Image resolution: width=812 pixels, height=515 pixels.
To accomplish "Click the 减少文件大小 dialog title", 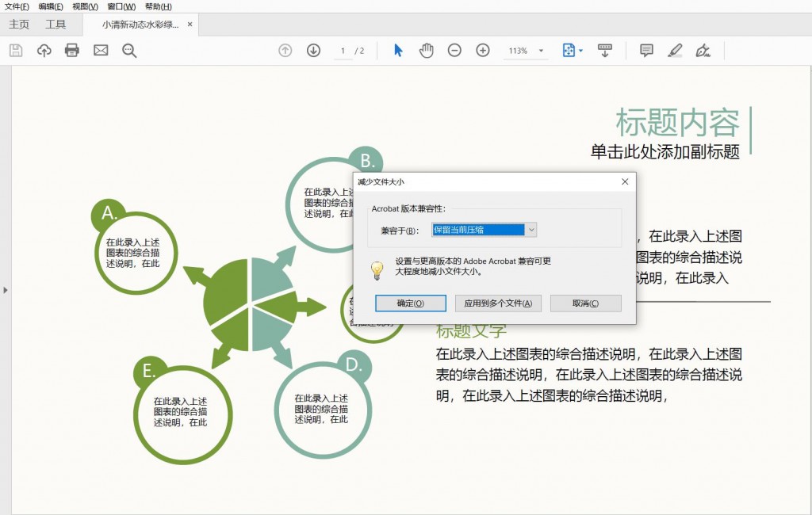I will coord(381,181).
